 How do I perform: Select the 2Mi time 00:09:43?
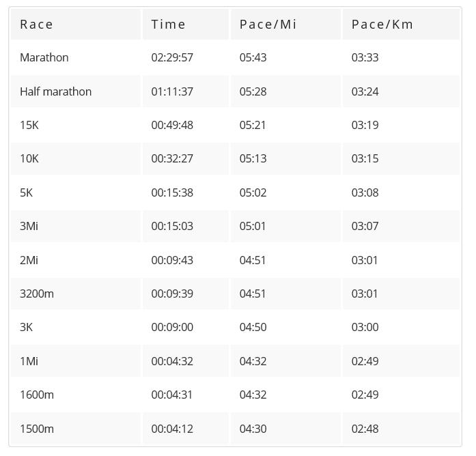(172, 260)
